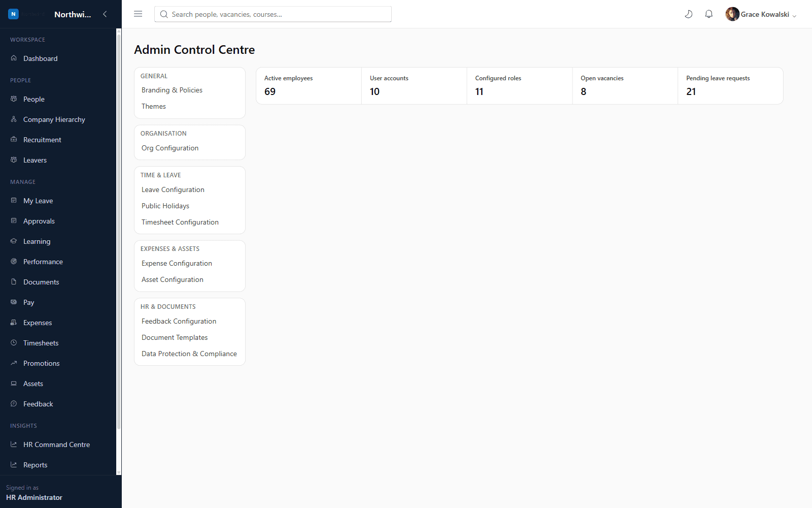Click the Admin Control Centre heading
Image resolution: width=812 pixels, height=508 pixels.
coord(194,50)
